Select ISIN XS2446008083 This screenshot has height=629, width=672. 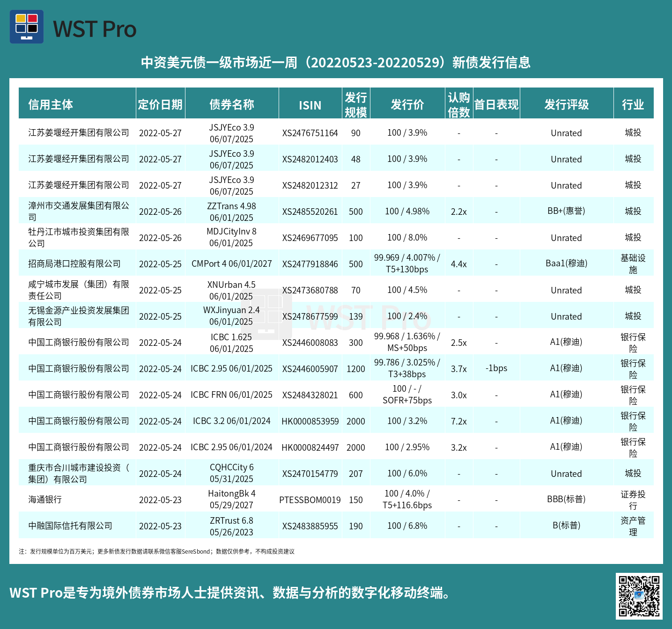point(310,343)
